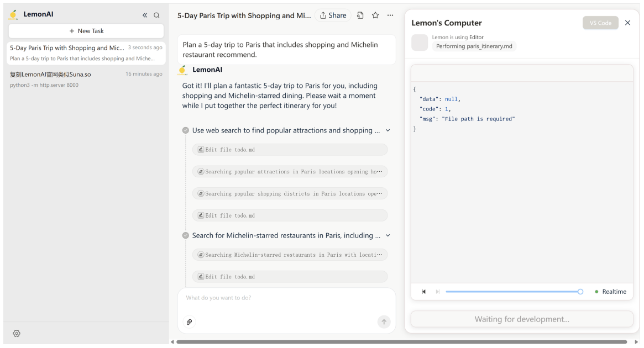The width and height of the screenshot is (644, 348).
Task: Click the file copy icon next to Share
Action: coord(360,15)
